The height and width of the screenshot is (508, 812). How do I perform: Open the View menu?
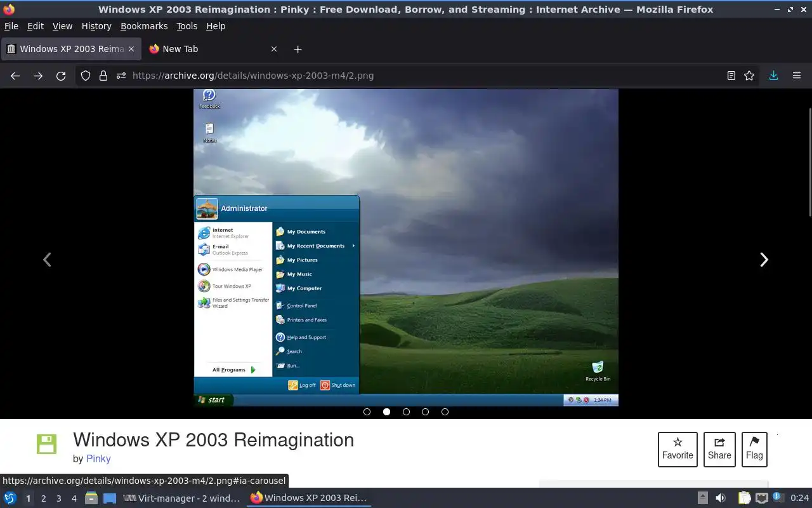coord(62,26)
